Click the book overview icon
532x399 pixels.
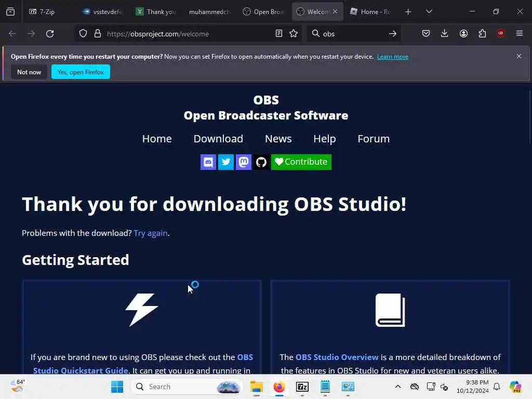pyautogui.click(x=390, y=310)
